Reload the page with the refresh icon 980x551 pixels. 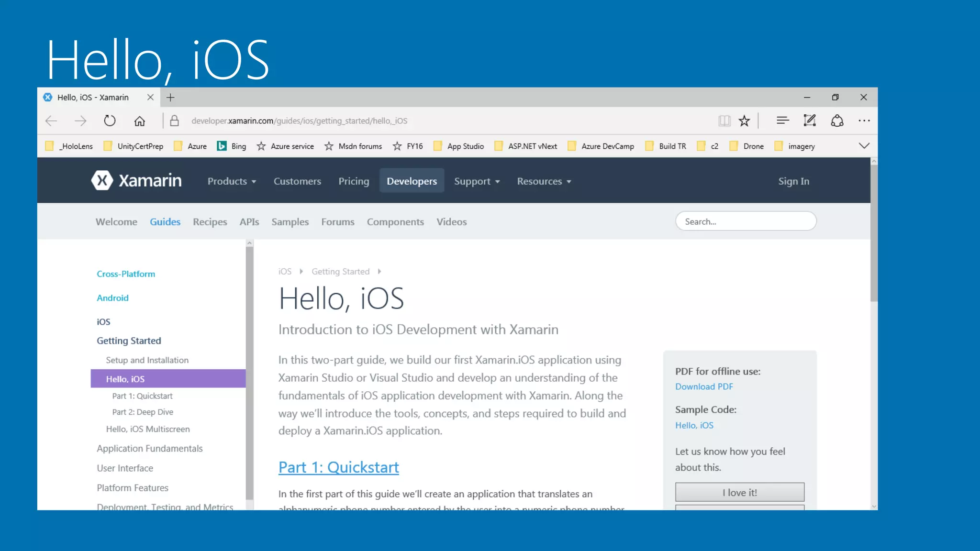click(x=110, y=121)
